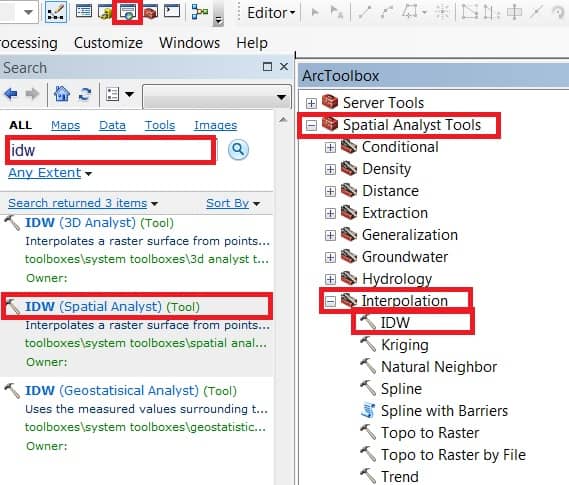This screenshot has height=485, width=569.
Task: Select the Edit tool arrow icon
Action: point(315,13)
